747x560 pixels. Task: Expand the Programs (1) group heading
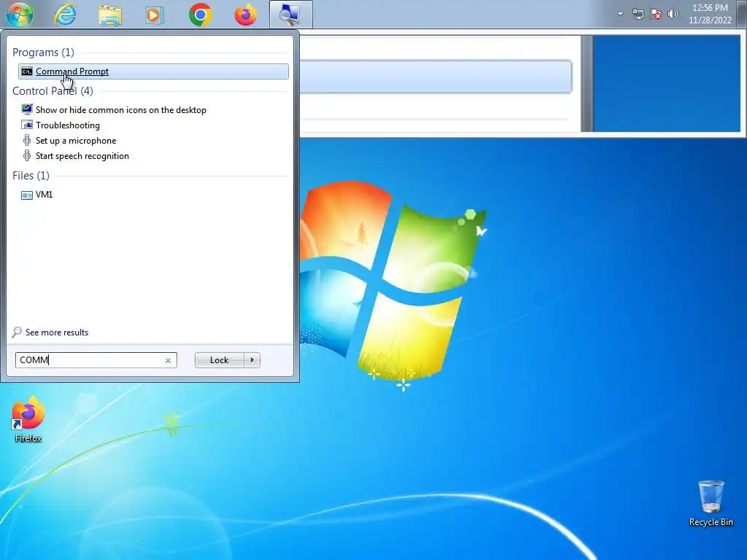43,52
